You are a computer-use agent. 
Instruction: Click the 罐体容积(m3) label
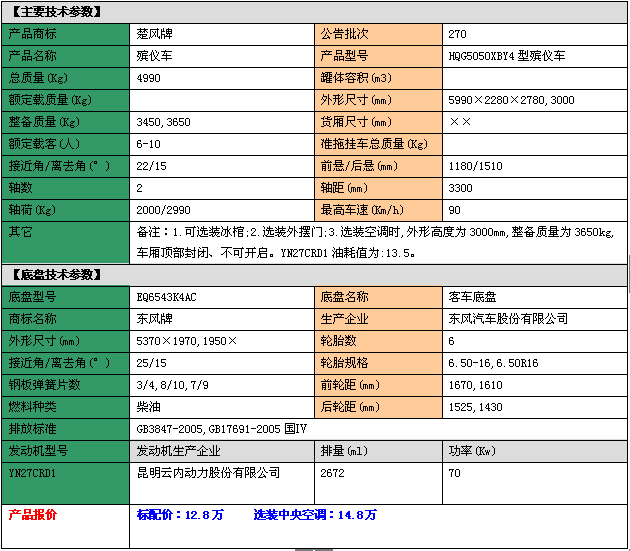pos(356,78)
